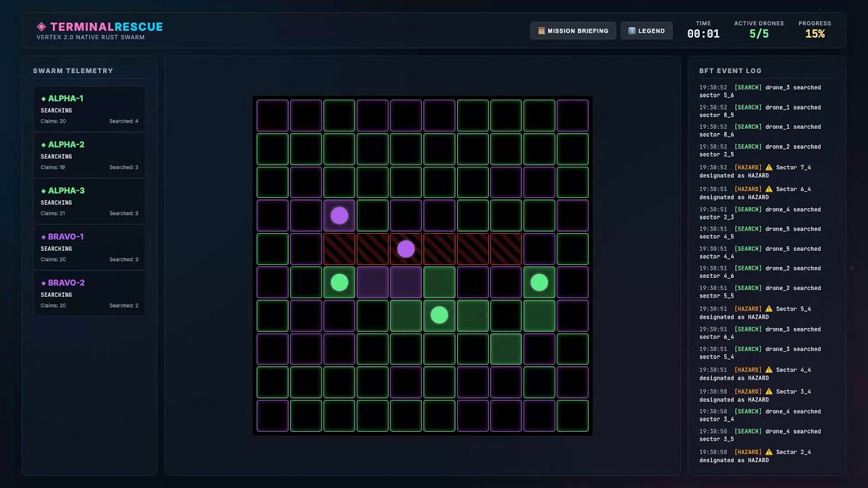Select the green drone between two green-shaded cells
This screenshot has width=868, height=488.
439,315
